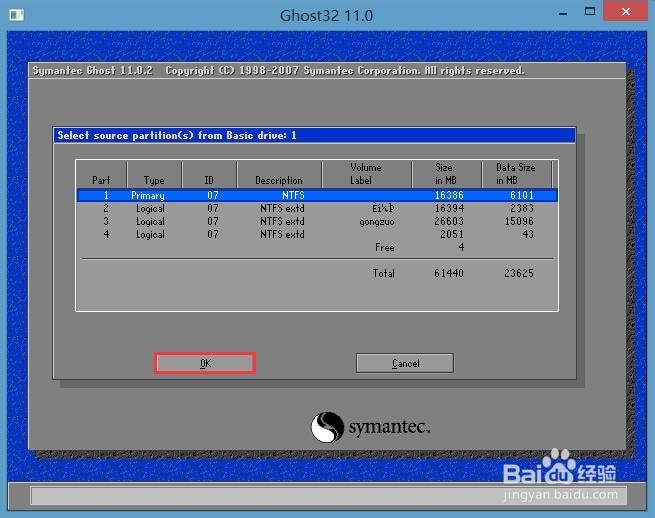Click the Total data size 23625

(x=519, y=273)
